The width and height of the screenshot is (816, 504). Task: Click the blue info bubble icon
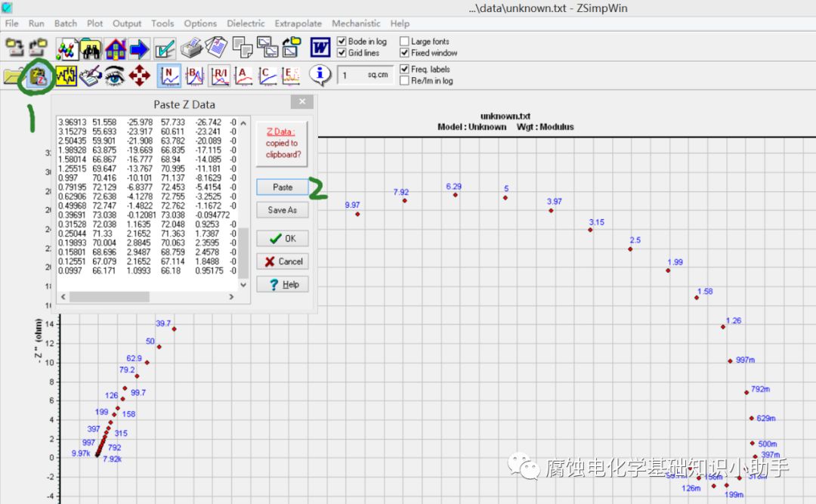320,75
